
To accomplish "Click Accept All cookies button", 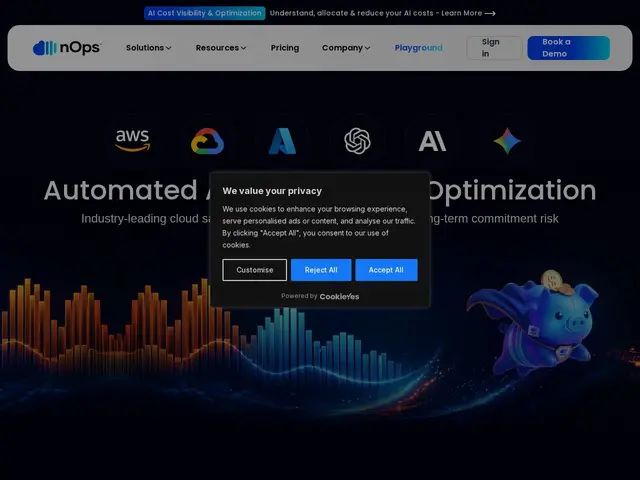I will [386, 270].
